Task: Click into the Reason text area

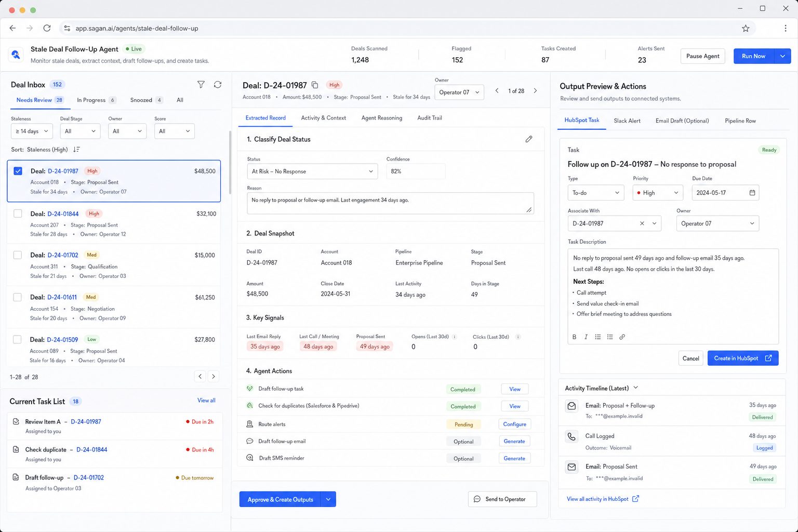Action: (390, 203)
